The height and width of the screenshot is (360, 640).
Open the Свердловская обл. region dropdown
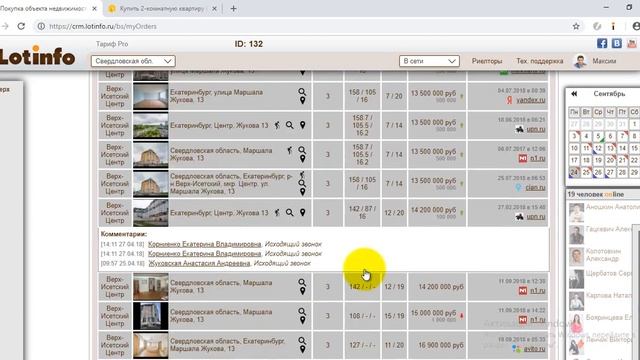coord(133,61)
